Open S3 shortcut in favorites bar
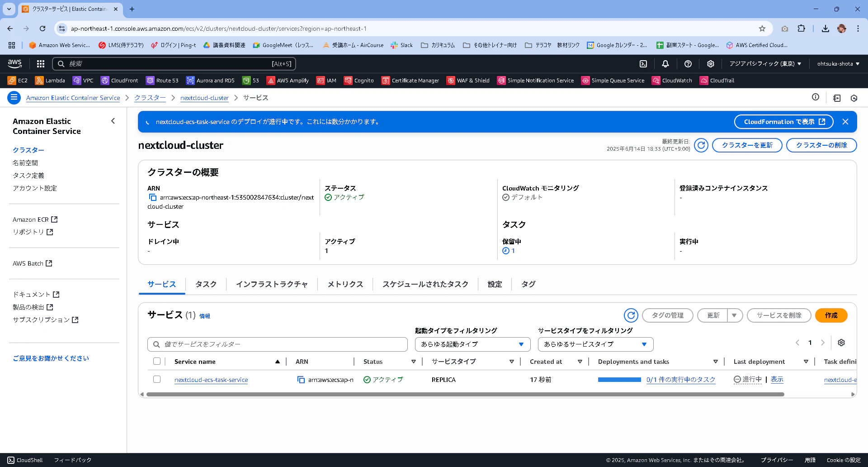868x467 pixels. click(251, 81)
